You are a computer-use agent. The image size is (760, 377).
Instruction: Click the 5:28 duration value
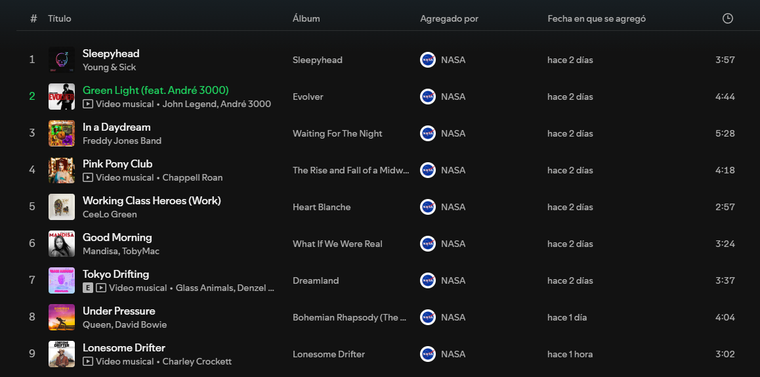click(725, 133)
